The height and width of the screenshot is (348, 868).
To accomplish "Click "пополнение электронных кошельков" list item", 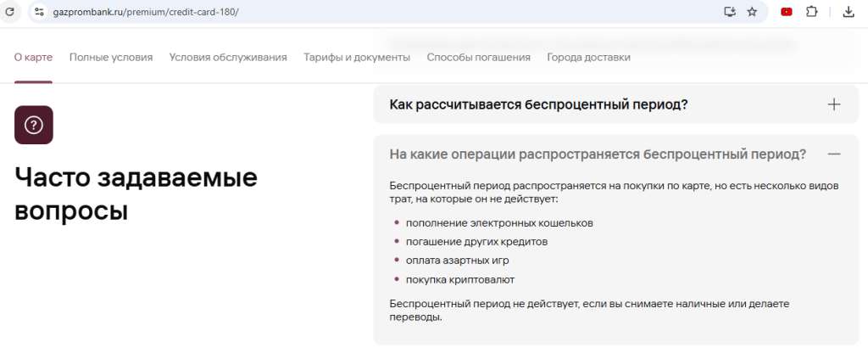I will pyautogui.click(x=499, y=222).
